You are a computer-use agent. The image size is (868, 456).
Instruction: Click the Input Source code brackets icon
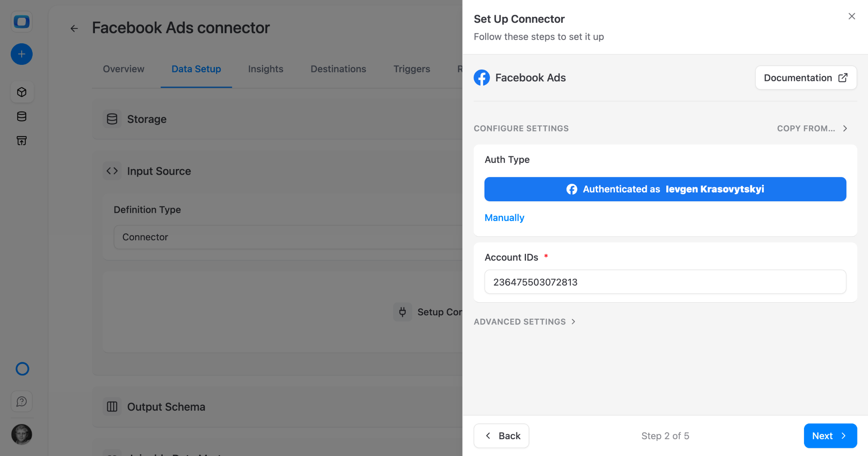tap(112, 171)
